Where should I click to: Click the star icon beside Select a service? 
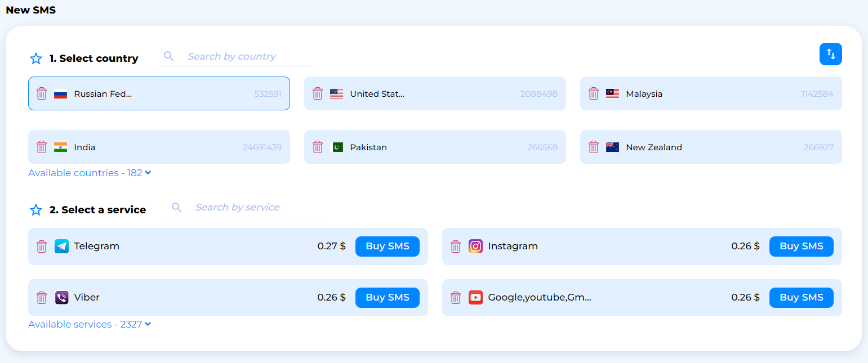coord(36,210)
